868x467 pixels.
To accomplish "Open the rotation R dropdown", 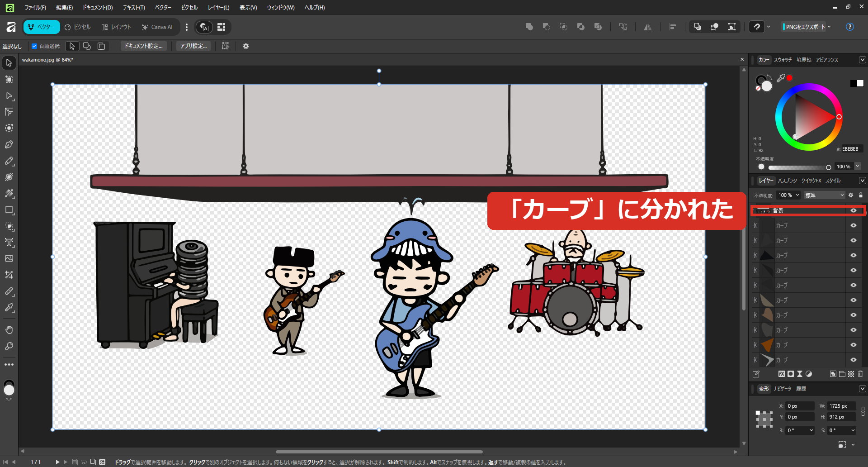I will (811, 430).
